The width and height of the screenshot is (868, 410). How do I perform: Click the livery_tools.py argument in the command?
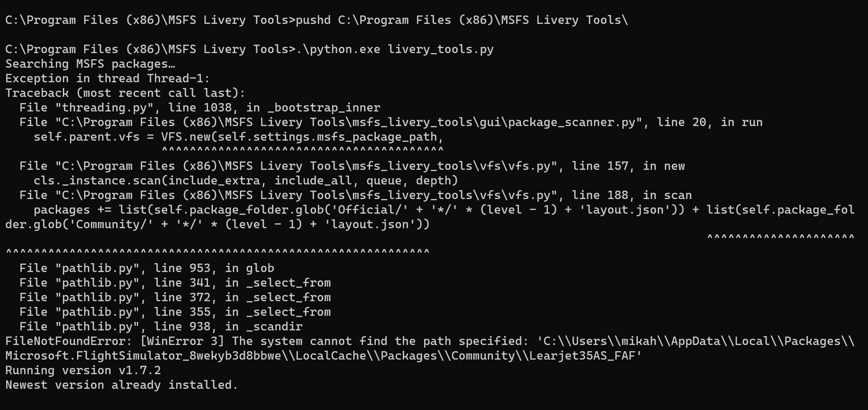click(x=440, y=49)
